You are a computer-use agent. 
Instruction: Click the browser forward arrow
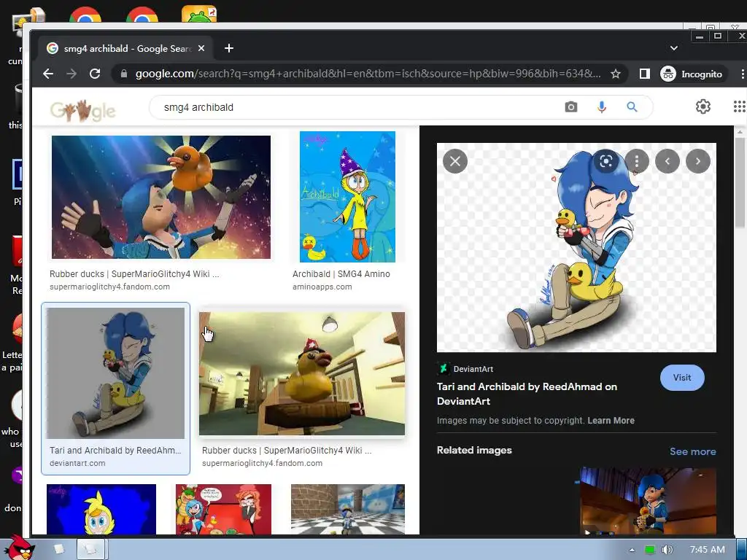coord(71,74)
